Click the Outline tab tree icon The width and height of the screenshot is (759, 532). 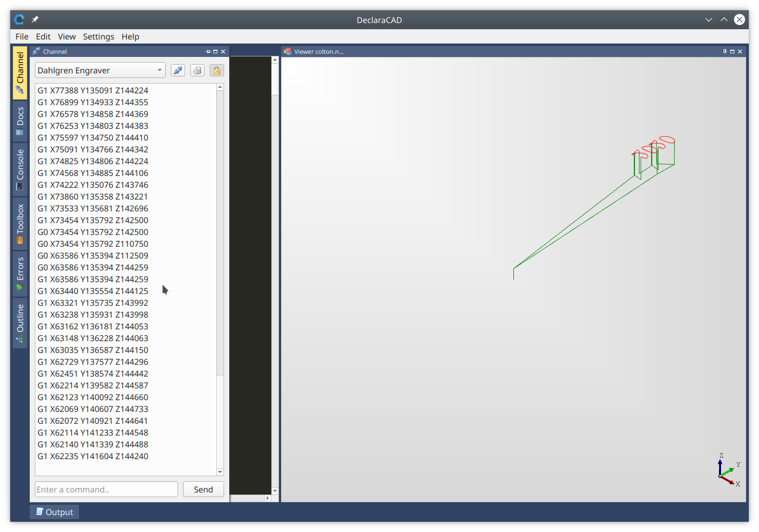coord(20,339)
